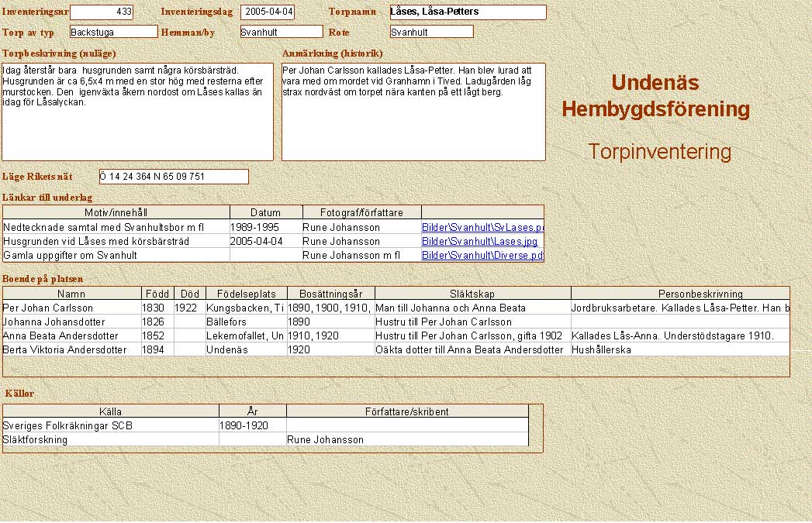812x523 pixels.
Task: Click the Anna Beata Andersdotter name cell
Action: coord(71,336)
